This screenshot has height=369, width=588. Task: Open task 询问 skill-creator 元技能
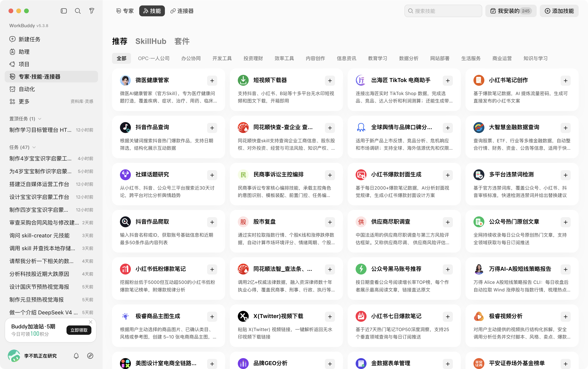coord(51,235)
